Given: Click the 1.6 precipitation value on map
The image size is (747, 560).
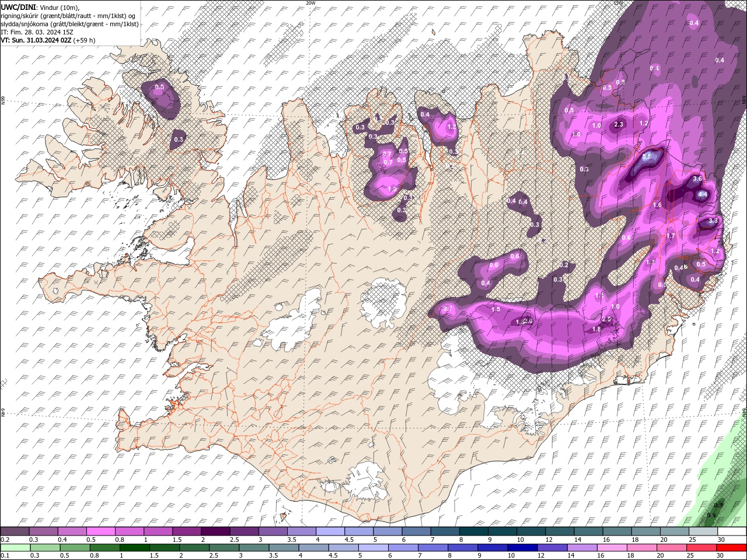Looking at the screenshot, I should click(658, 205).
